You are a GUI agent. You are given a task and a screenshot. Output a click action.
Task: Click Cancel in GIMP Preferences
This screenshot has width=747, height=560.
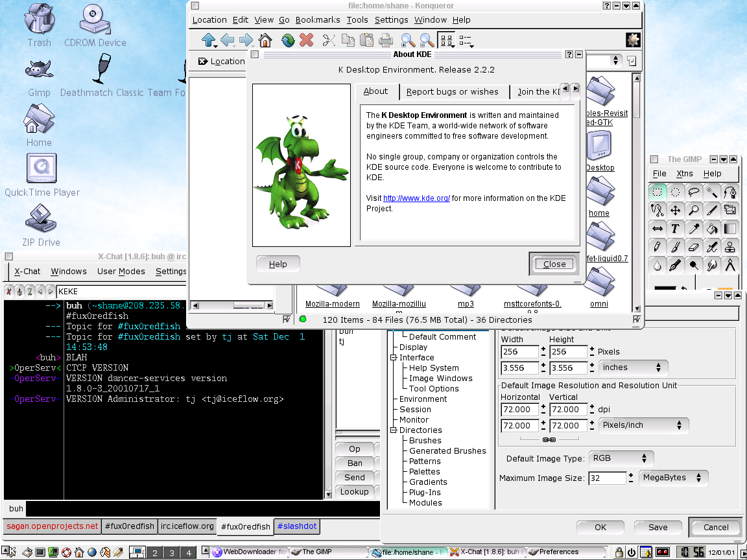coord(716,527)
